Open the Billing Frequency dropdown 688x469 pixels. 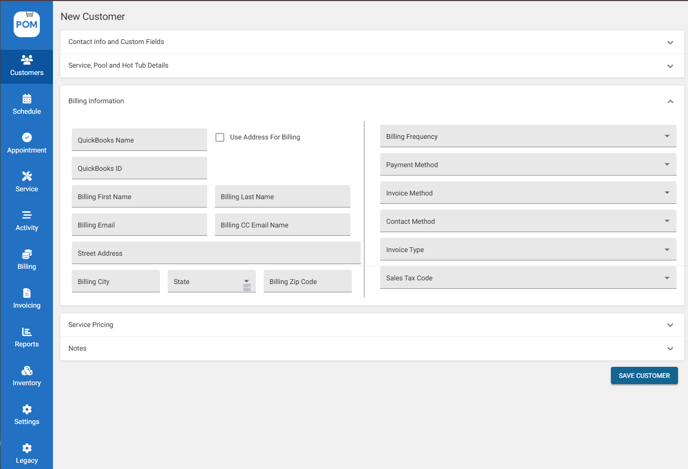(x=528, y=137)
